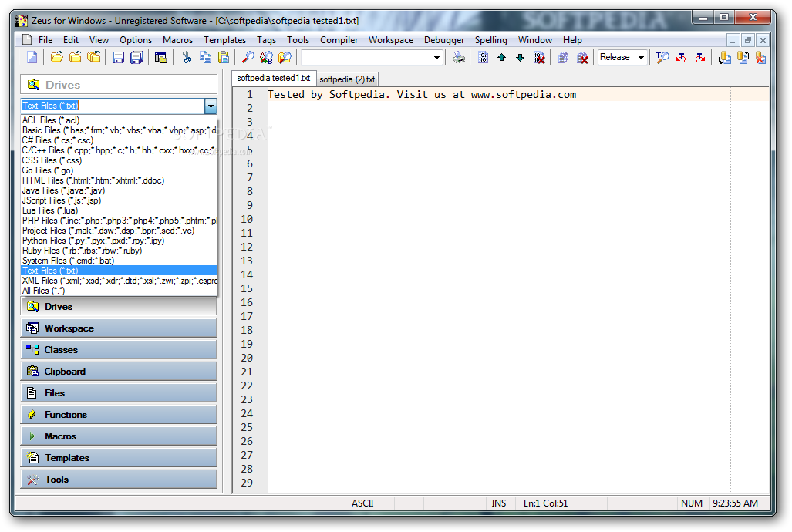The width and height of the screenshot is (792, 532).
Task: Click the second red-arrow T tag icon
Action: click(x=700, y=58)
